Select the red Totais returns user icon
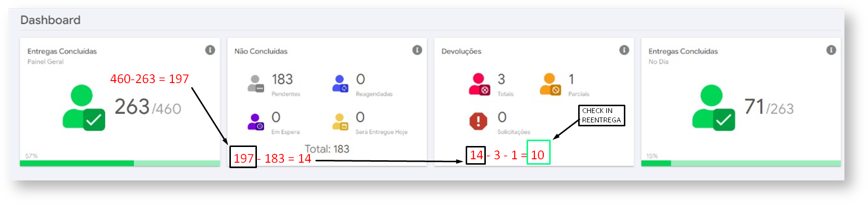Screen dimensions: 868x204 tap(479, 84)
